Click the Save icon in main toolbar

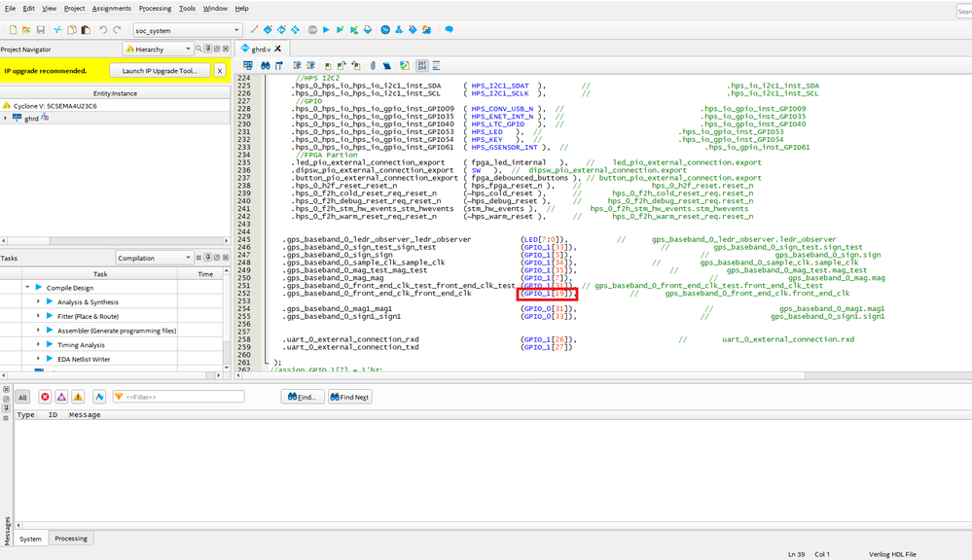40,30
